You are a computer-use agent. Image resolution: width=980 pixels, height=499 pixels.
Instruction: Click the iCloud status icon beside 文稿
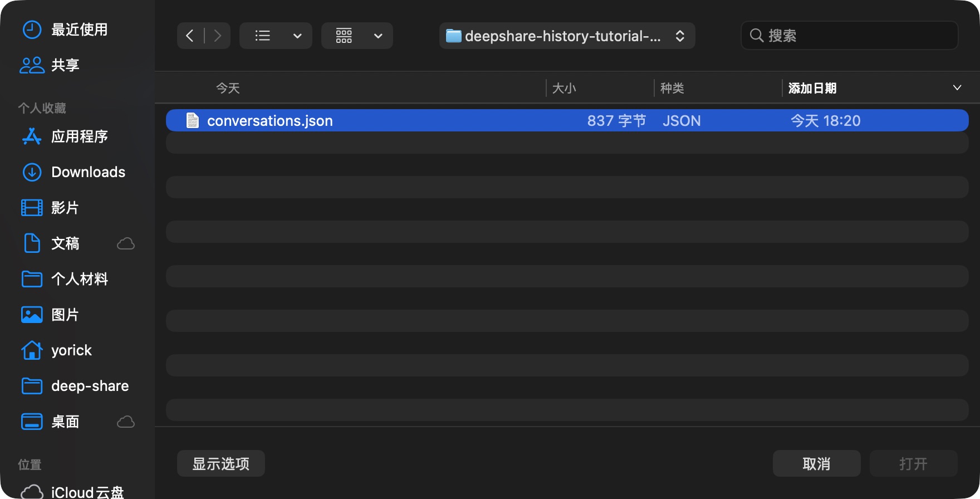[126, 243]
